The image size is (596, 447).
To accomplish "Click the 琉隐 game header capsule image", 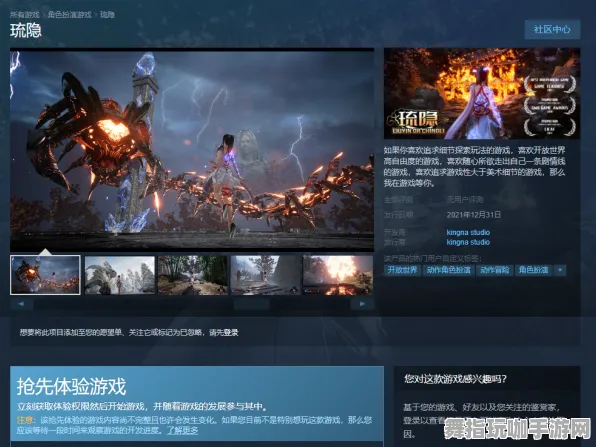I will (x=482, y=93).
